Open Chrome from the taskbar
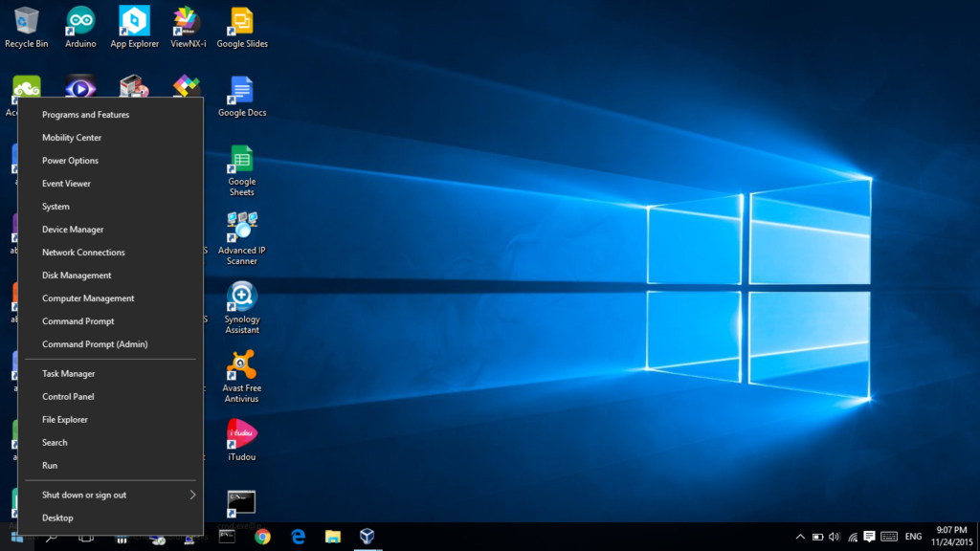The height and width of the screenshot is (551, 980). [262, 537]
